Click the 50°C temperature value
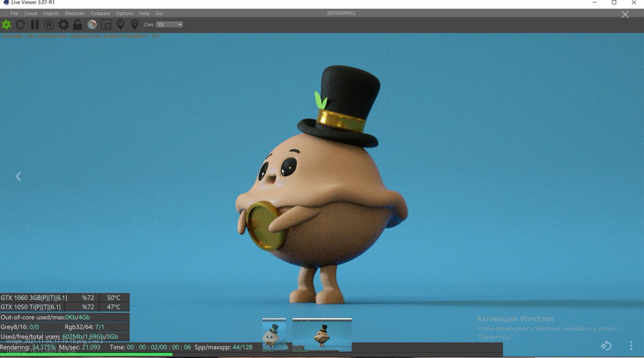Screen dimensions: 644x358 click(114, 297)
